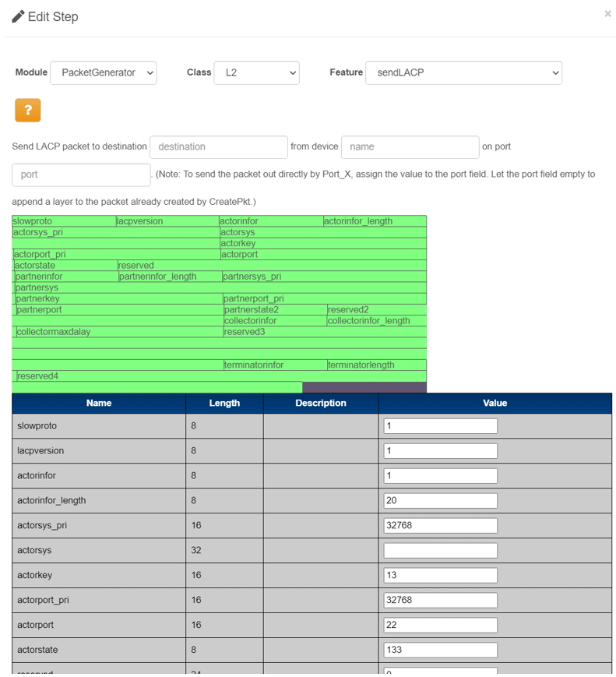Click the actorsys_pri value field
The image size is (616, 677).
pyautogui.click(x=440, y=525)
